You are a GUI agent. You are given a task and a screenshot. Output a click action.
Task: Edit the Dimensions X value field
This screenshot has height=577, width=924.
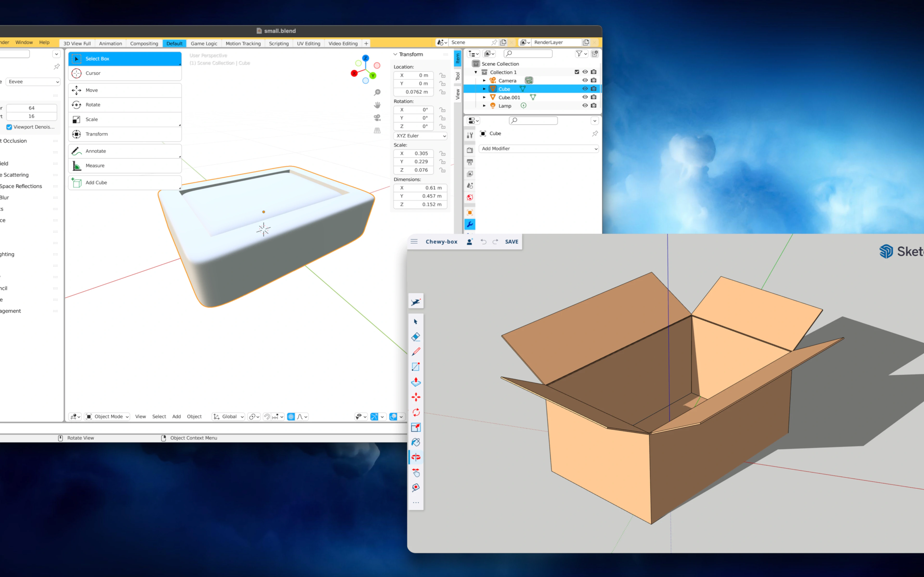tap(420, 188)
